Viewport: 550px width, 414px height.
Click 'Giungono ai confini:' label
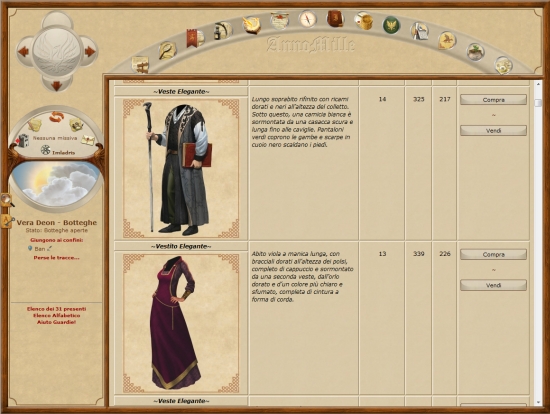pos(56,240)
